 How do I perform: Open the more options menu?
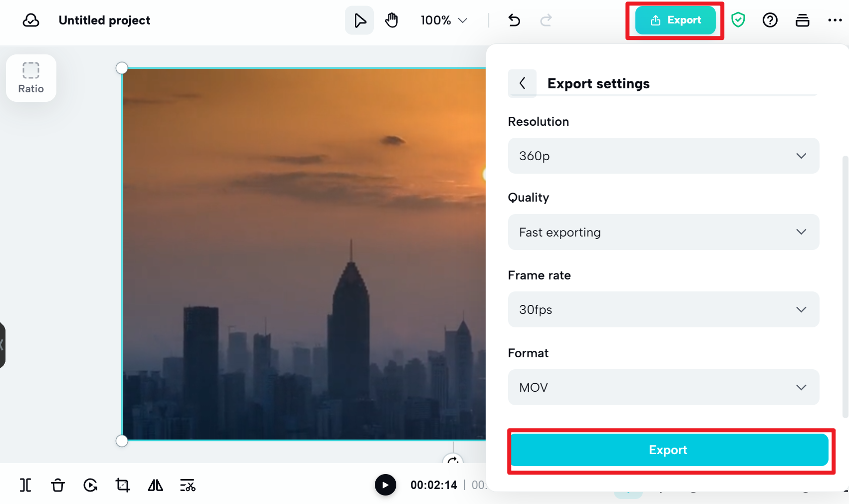tap(835, 20)
